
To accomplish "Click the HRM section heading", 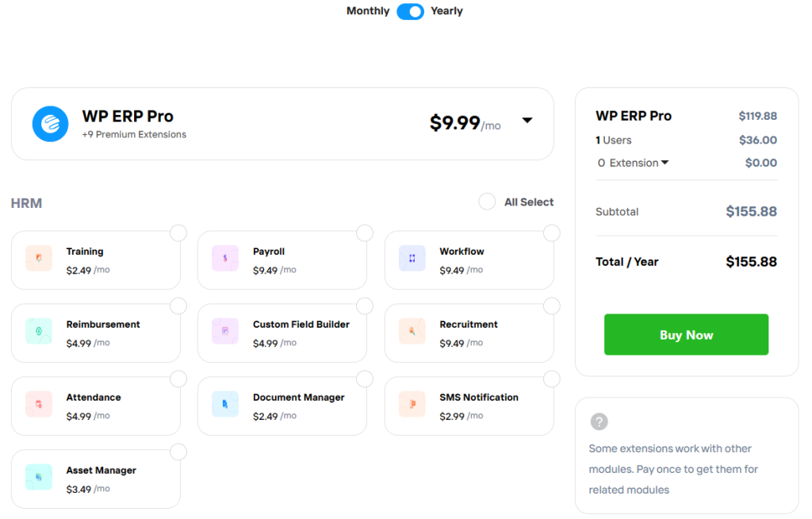I will click(26, 203).
